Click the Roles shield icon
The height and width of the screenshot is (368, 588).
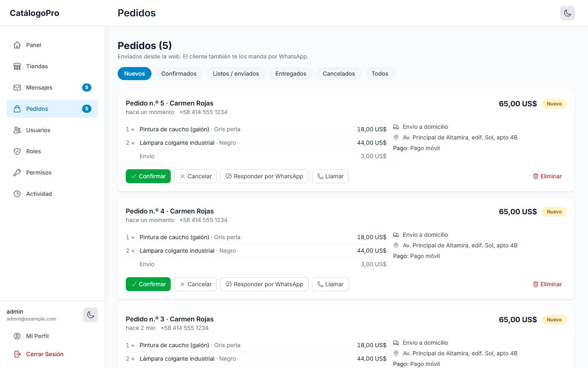pyautogui.click(x=17, y=151)
